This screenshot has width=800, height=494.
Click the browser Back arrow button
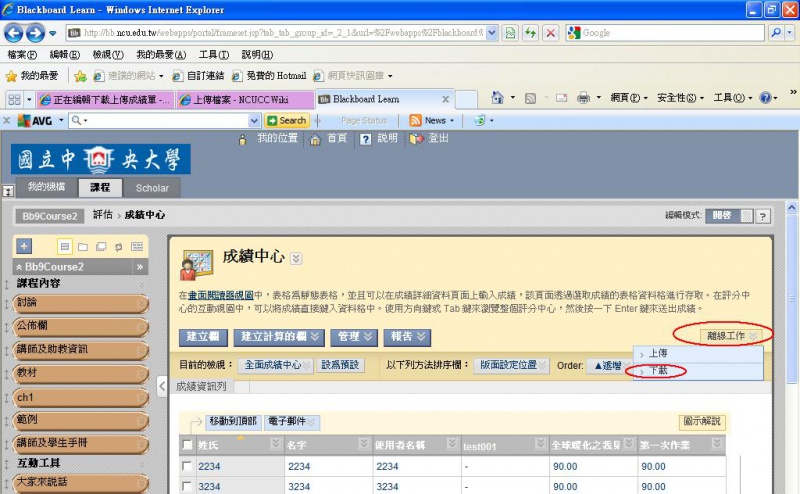tap(17, 33)
